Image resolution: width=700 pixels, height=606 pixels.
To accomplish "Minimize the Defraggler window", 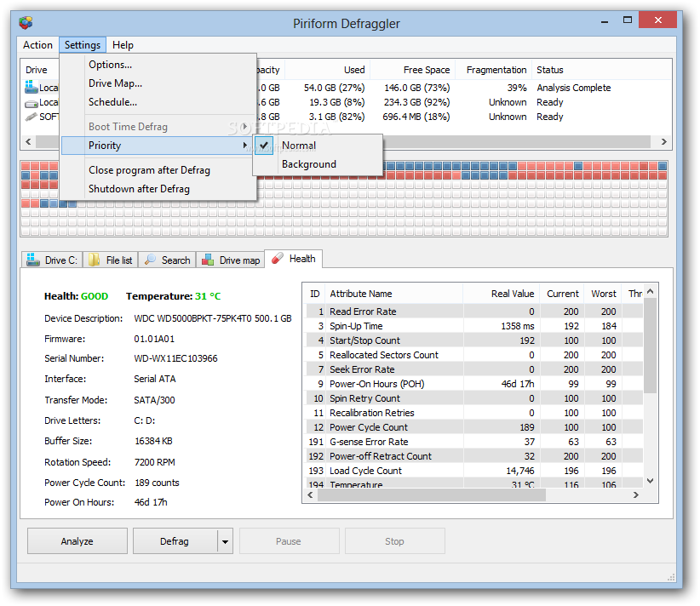I will [x=605, y=20].
